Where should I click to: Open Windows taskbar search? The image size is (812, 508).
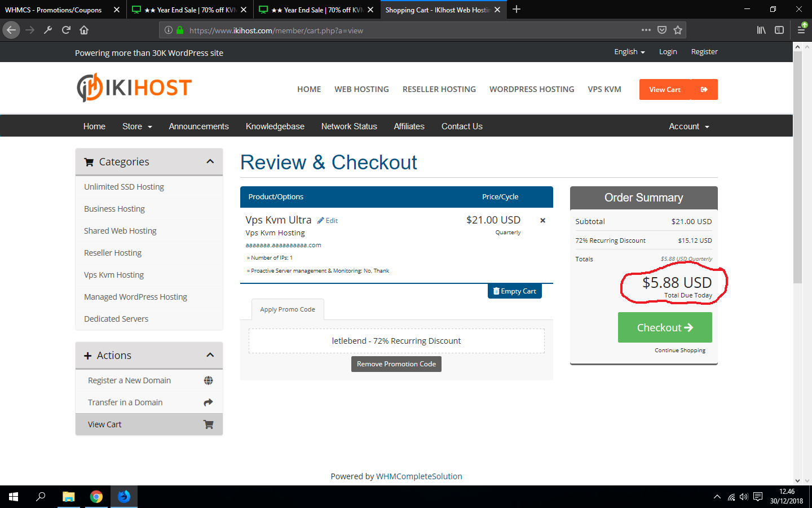click(x=41, y=497)
